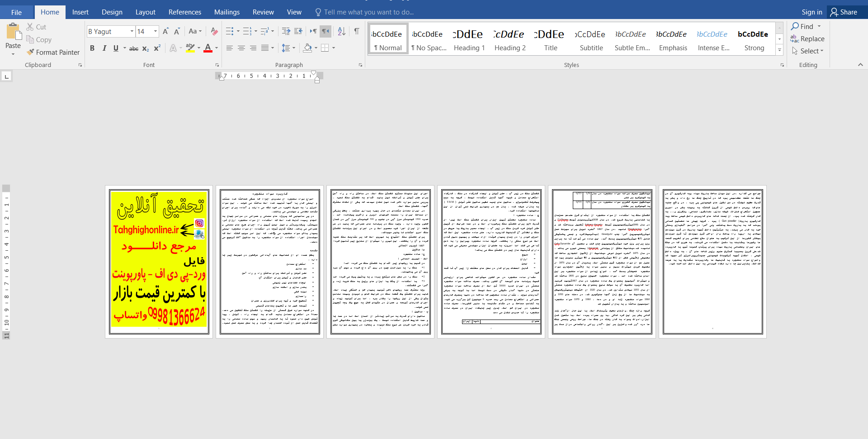Toggle Bullets list
Viewport: 868px width, 439px height.
point(230,31)
